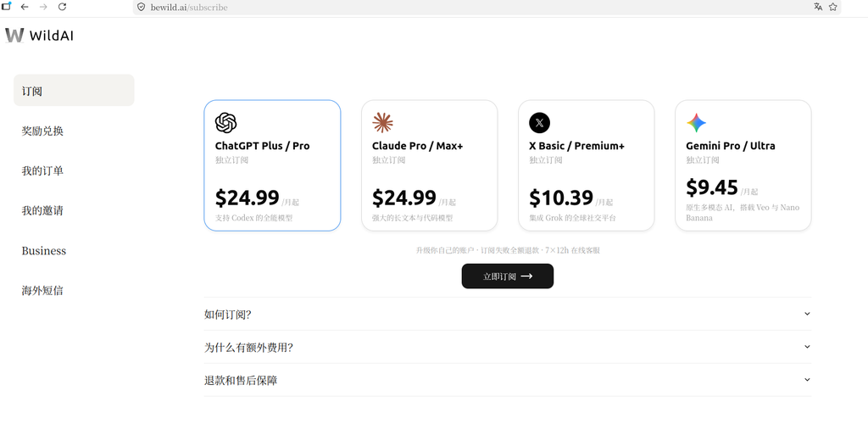This screenshot has width=868, height=446.
Task: Click the ChatGPT Plus / Pro title
Action: [263, 147]
